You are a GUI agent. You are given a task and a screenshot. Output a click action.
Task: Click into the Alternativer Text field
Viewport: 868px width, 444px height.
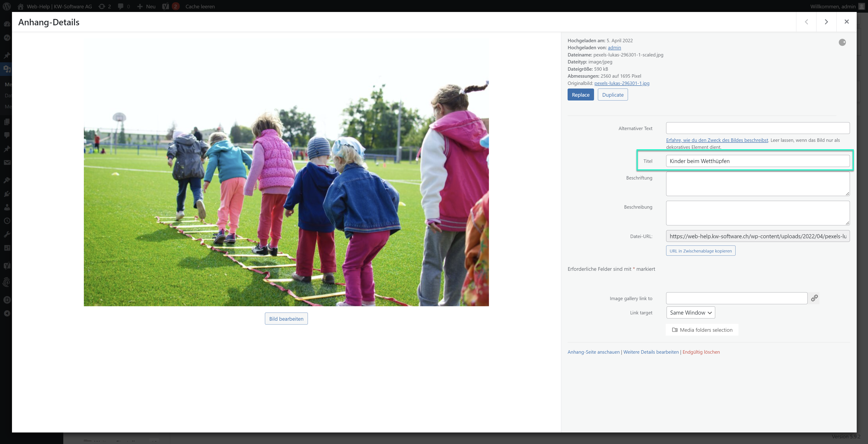point(757,128)
